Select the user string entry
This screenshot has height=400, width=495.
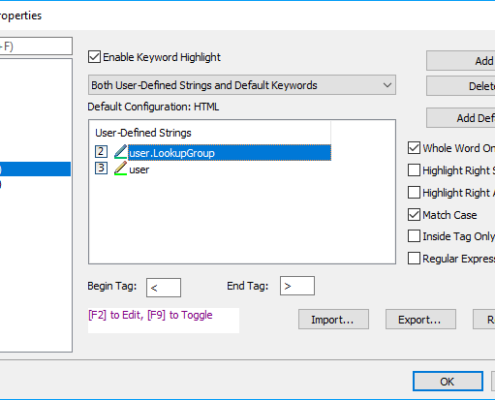click(x=139, y=170)
